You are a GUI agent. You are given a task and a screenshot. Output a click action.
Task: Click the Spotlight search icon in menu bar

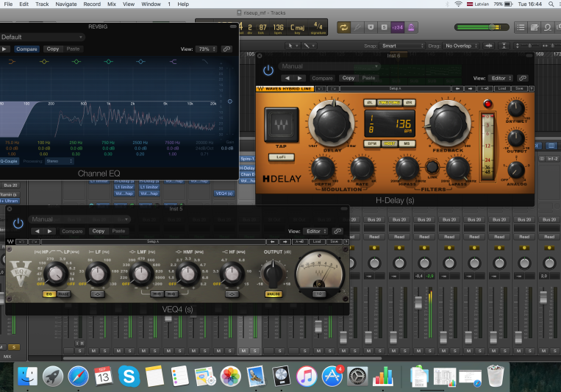click(551, 4)
